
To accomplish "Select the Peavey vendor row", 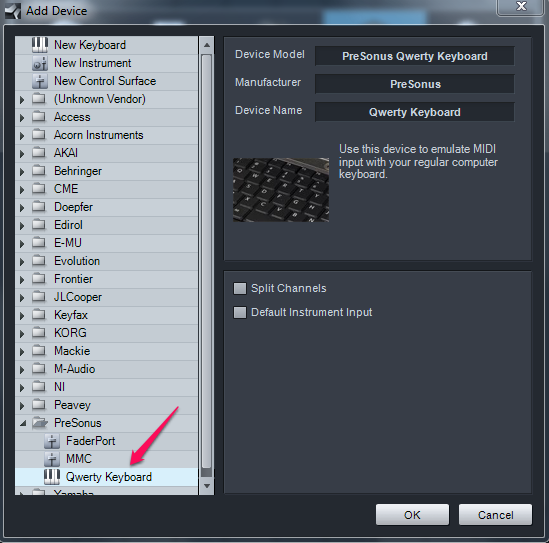I will click(x=106, y=405).
